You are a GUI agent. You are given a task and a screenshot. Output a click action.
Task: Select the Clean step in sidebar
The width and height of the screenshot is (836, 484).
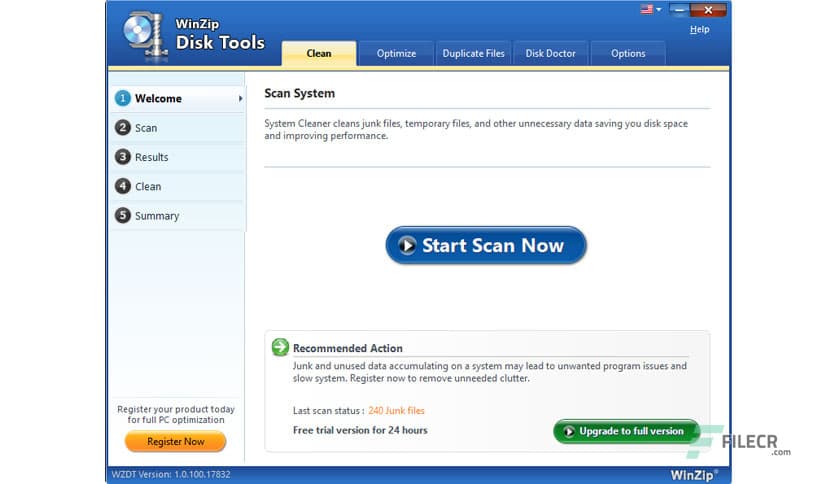(178, 187)
